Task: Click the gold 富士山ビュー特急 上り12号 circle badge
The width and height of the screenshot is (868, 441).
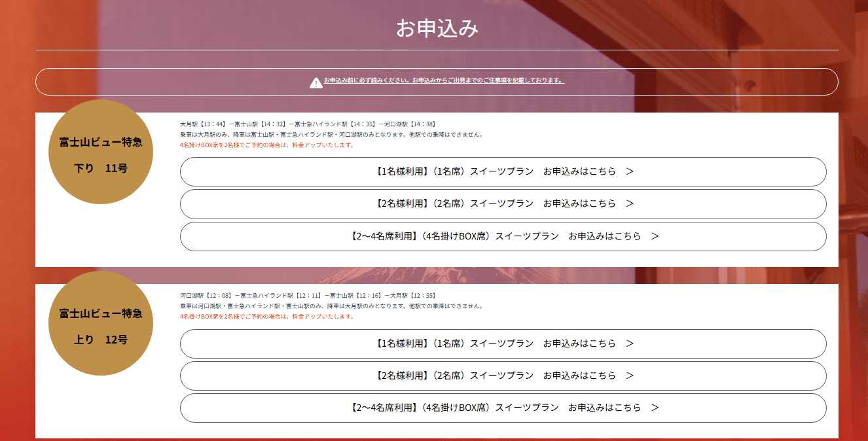Action: (101, 323)
